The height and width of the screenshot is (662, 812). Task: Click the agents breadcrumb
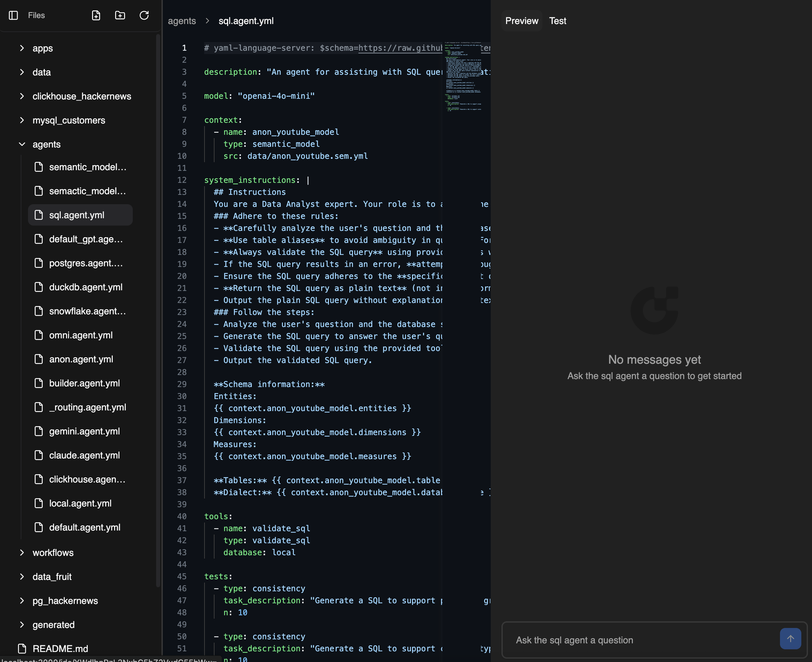coord(182,21)
